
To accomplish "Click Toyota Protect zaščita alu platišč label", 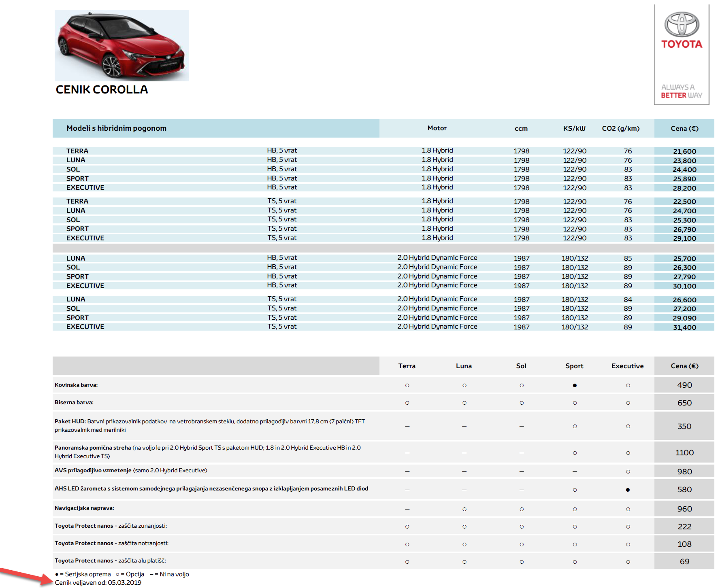I will [x=110, y=560].
